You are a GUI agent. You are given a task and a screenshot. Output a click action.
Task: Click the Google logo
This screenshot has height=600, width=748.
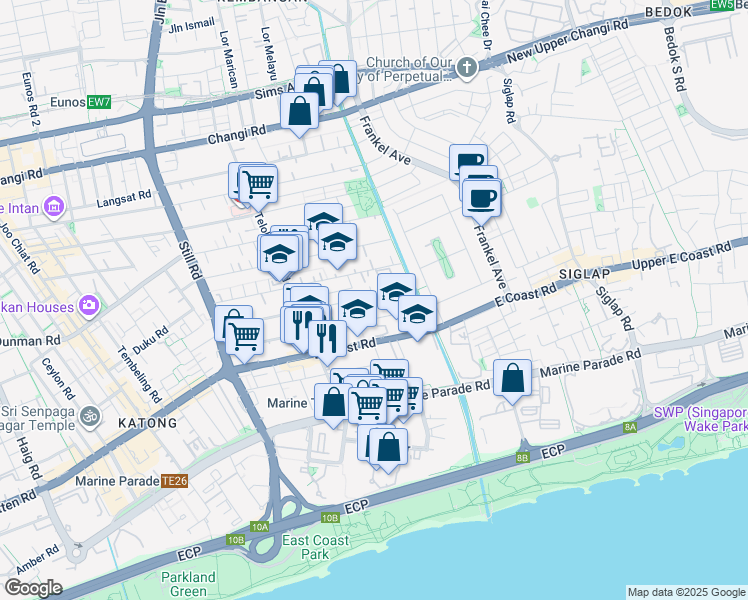pos(33,588)
